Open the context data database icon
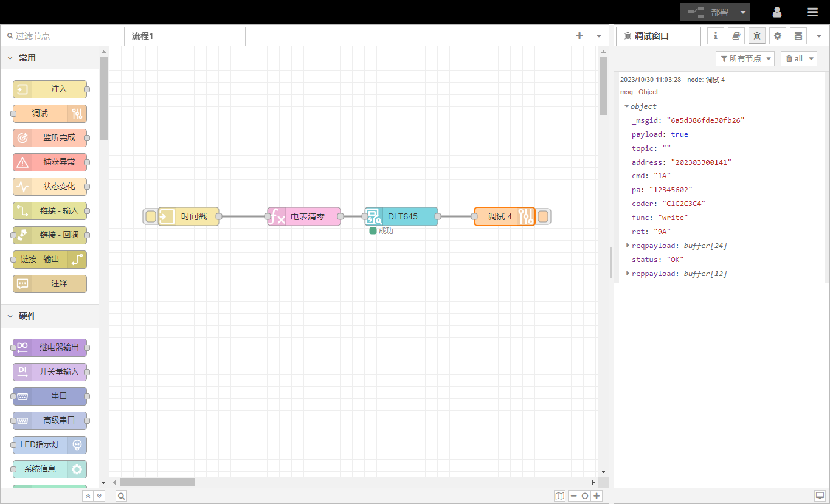The image size is (830, 504). pyautogui.click(x=798, y=36)
